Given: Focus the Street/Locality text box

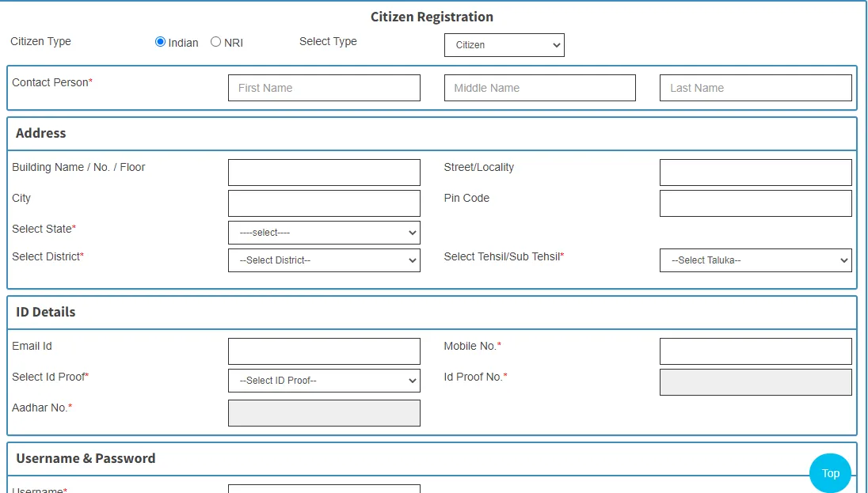Looking at the screenshot, I should tap(756, 173).
